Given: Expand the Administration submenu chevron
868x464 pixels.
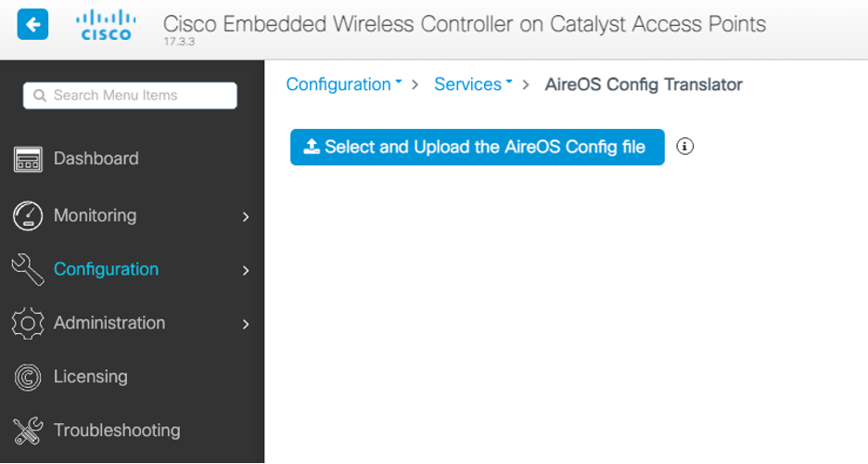Looking at the screenshot, I should pyautogui.click(x=246, y=324).
